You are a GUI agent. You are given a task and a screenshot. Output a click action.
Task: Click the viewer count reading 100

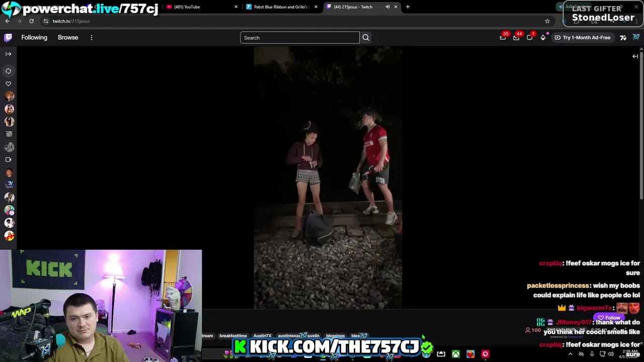click(x=533, y=330)
